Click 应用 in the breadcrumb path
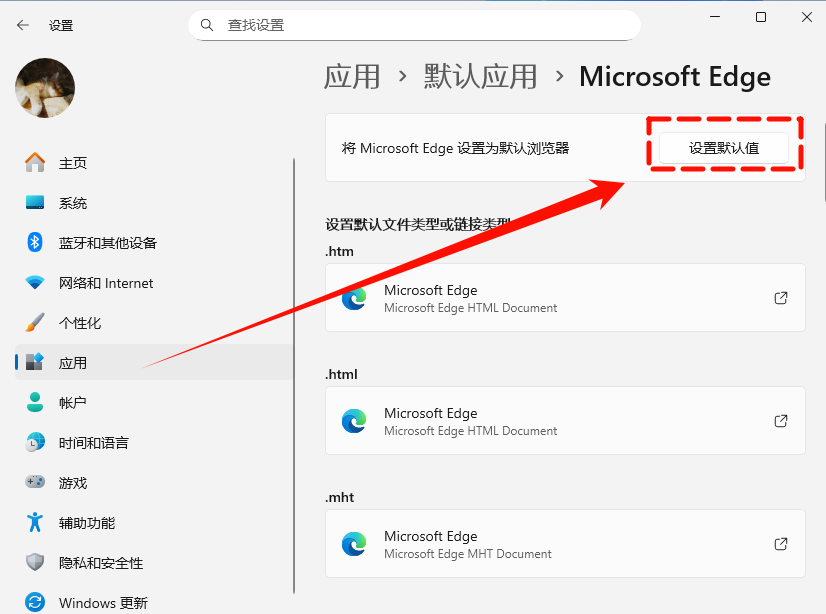 click(352, 77)
